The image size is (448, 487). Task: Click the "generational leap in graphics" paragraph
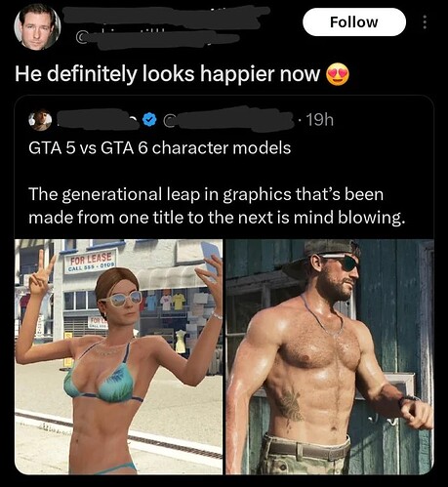pos(218,206)
